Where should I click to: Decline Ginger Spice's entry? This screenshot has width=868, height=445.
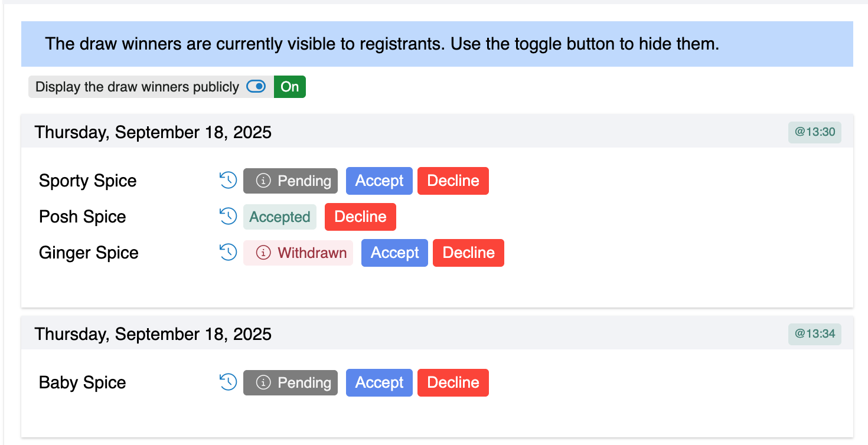(468, 253)
